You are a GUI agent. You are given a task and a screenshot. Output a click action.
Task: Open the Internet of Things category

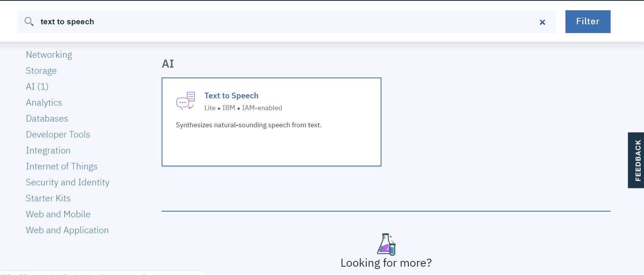[x=61, y=166]
